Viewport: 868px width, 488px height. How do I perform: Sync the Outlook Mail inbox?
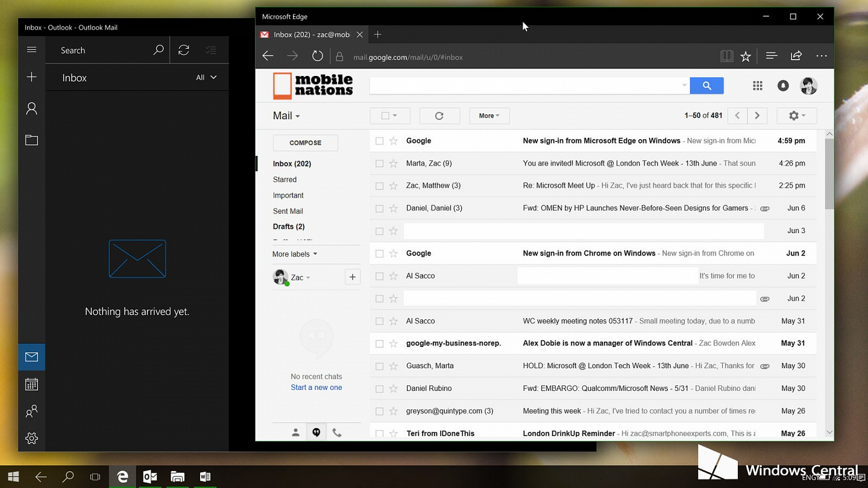click(184, 50)
